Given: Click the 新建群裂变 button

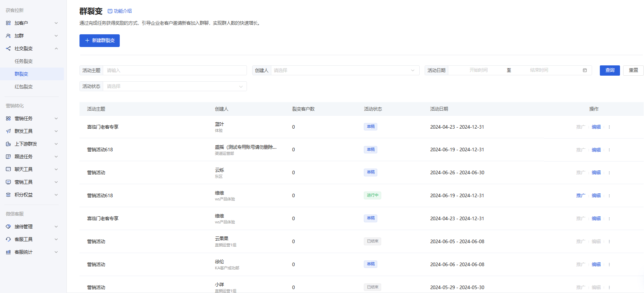Looking at the screenshot, I should click(100, 41).
